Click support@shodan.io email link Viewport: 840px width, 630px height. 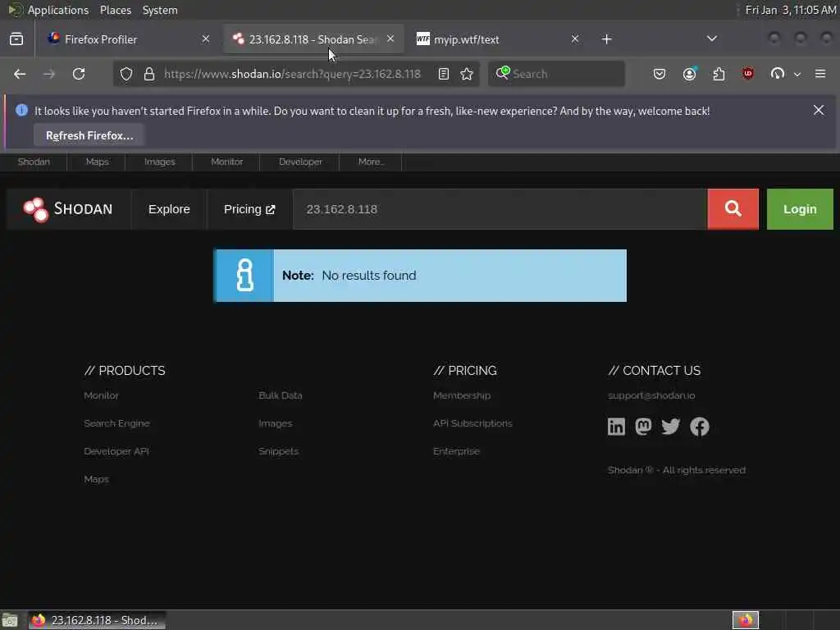click(651, 395)
